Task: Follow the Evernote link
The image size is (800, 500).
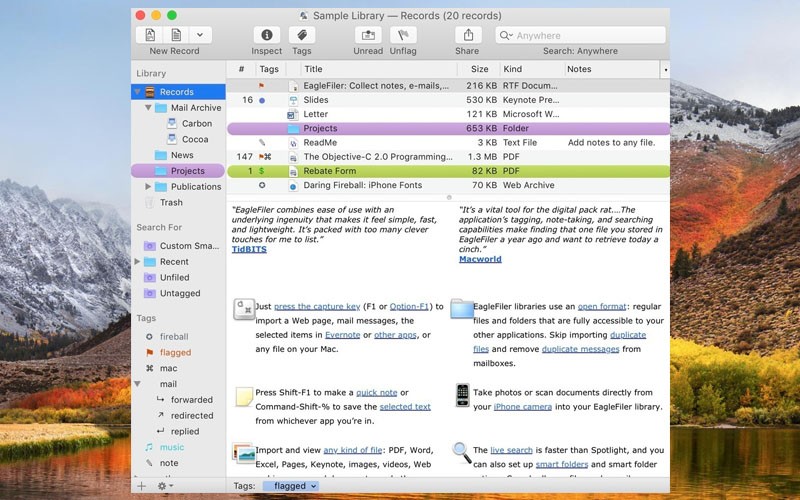Action: click(x=342, y=335)
